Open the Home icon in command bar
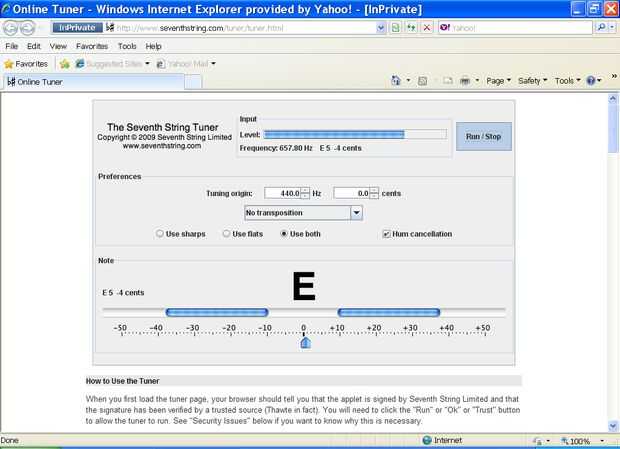 [396, 81]
